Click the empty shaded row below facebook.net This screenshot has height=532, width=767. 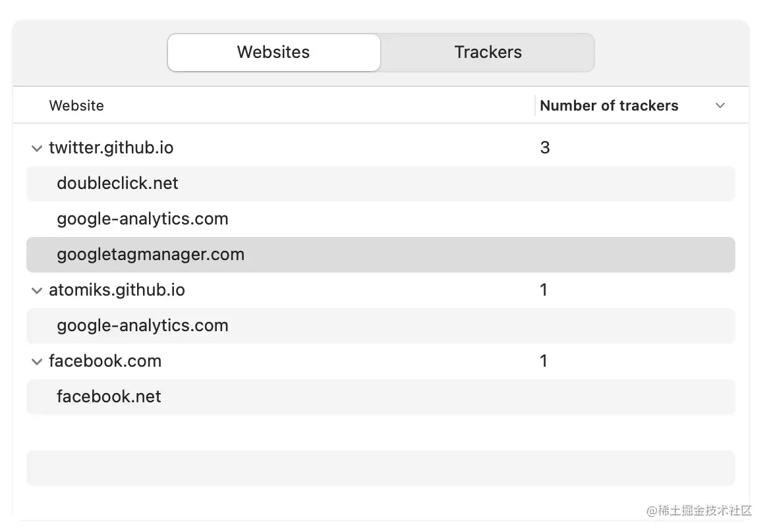381,467
